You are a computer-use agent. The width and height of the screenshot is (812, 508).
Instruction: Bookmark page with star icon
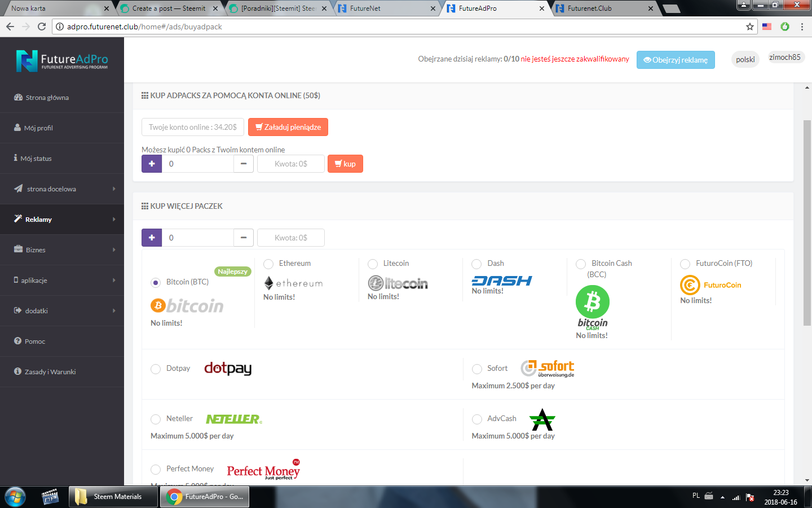click(x=750, y=27)
